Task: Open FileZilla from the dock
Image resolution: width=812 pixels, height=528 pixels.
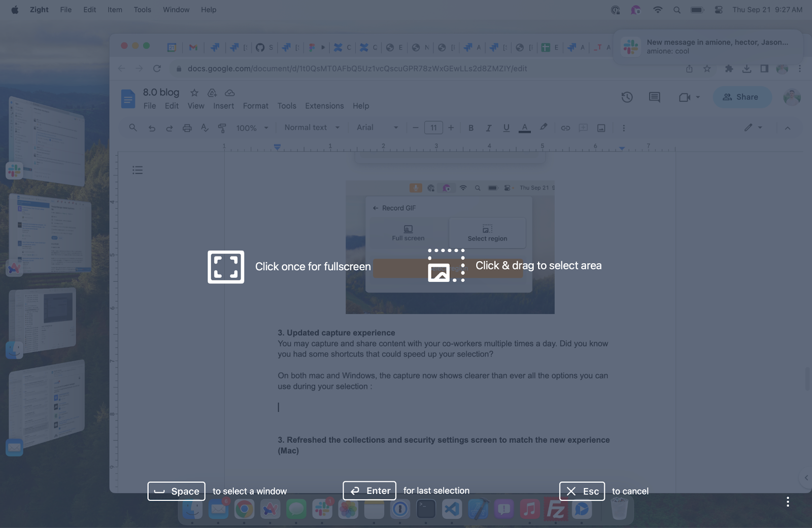Action: (556, 509)
